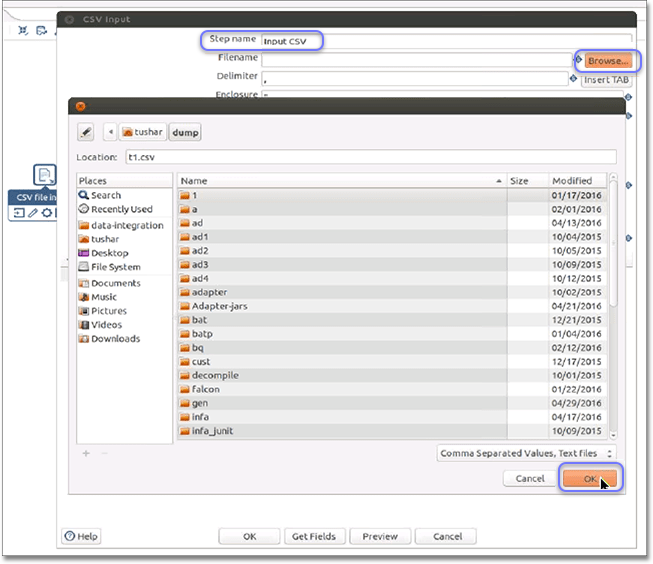The image size is (653, 564).
Task: Open File System in Places sidebar
Action: tap(115, 267)
